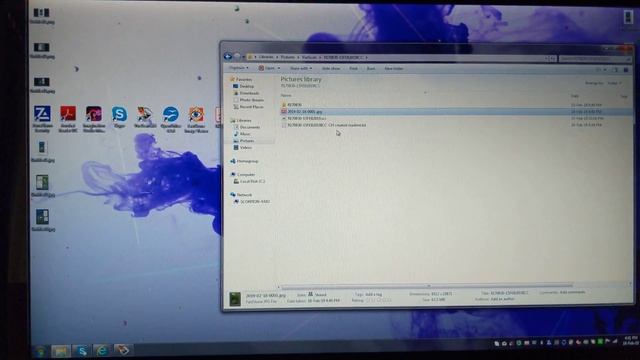Open Internet Explorer from the taskbar

[x=101, y=351]
